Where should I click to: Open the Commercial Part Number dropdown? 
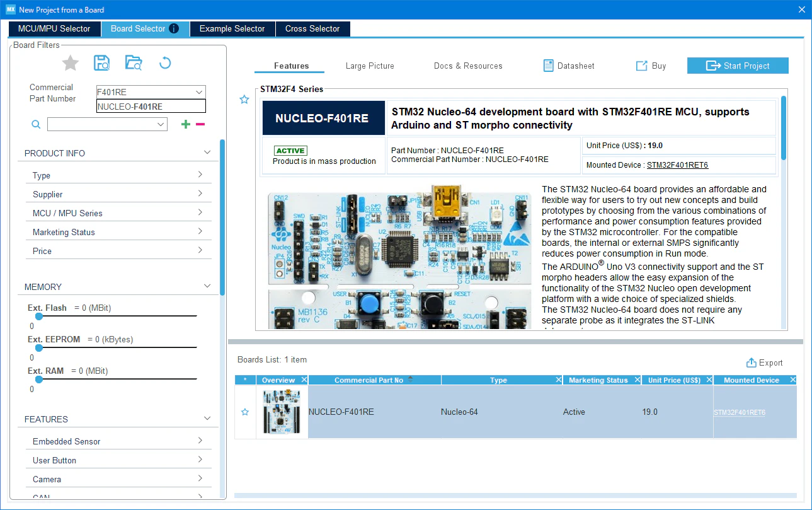(199, 92)
